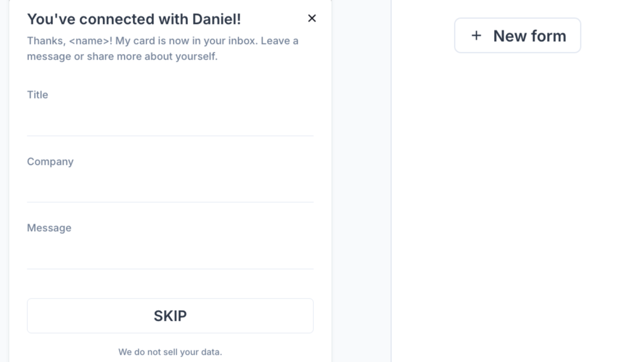The height and width of the screenshot is (362, 644).
Task: Click the plus icon on New form
Action: [476, 35]
